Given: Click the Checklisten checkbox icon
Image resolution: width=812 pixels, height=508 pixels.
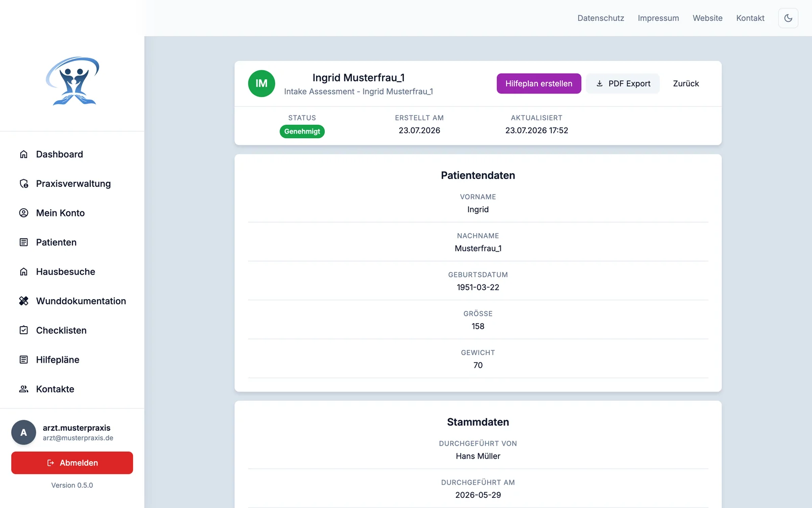Looking at the screenshot, I should pyautogui.click(x=24, y=330).
